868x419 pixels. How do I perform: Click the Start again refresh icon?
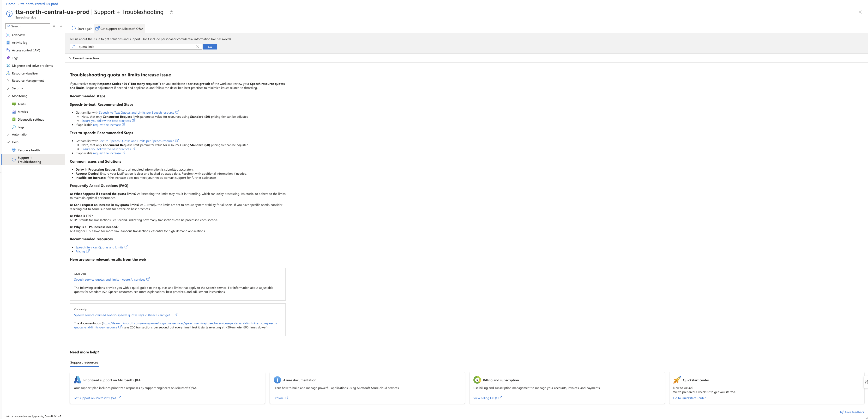(73, 28)
